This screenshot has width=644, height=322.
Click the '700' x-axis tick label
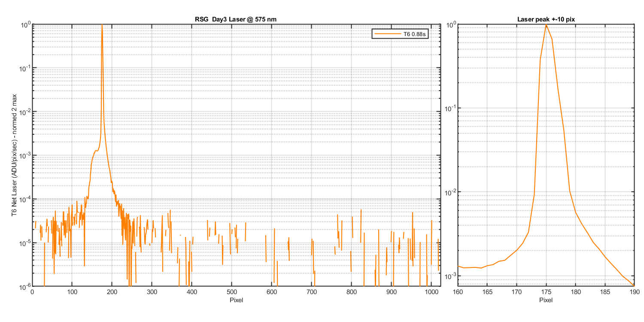click(x=311, y=292)
